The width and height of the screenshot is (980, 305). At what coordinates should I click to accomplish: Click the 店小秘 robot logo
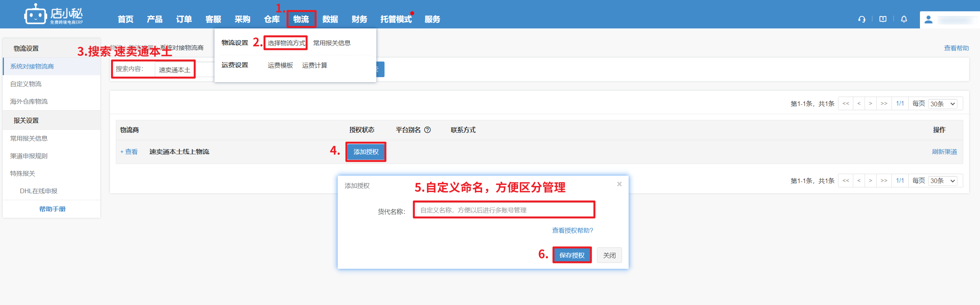coord(35,15)
